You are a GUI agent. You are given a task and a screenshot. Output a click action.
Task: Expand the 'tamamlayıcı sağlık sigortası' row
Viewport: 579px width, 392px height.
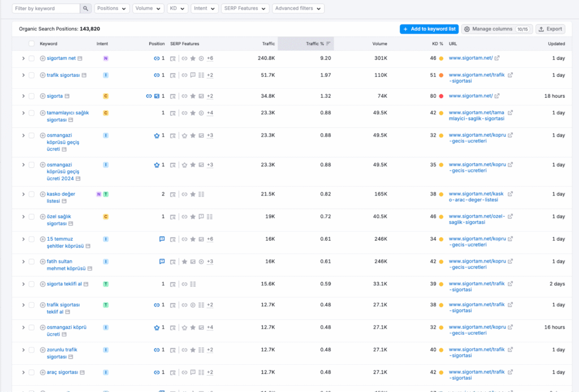pos(23,113)
